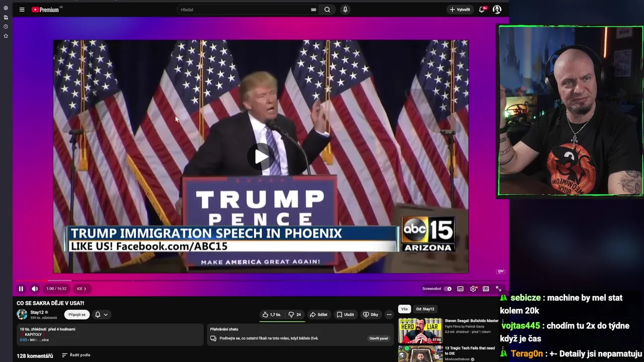Select the Od: Stay12 filter chip
This screenshot has height=362, width=644.
coord(425,309)
